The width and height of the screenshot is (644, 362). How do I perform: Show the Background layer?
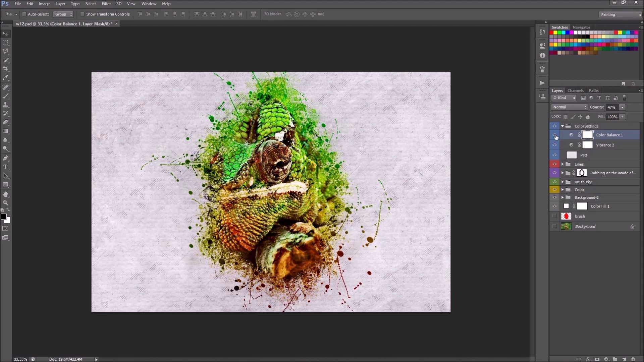[554, 226]
